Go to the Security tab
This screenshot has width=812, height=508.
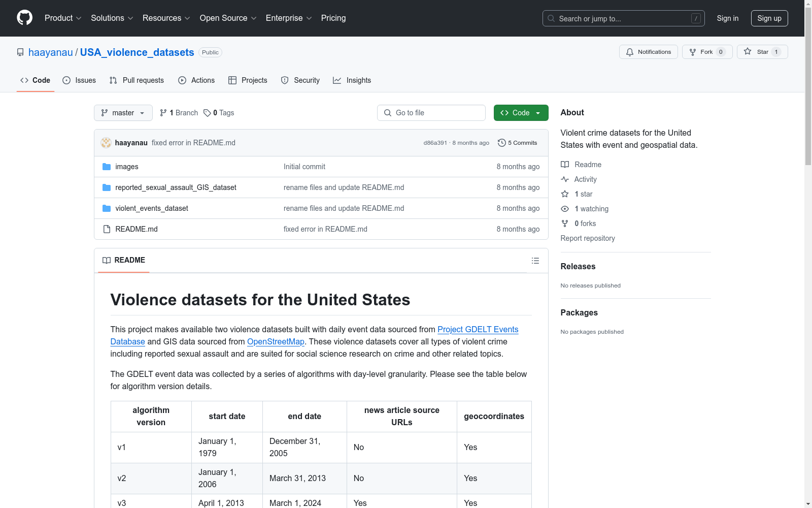click(300, 80)
